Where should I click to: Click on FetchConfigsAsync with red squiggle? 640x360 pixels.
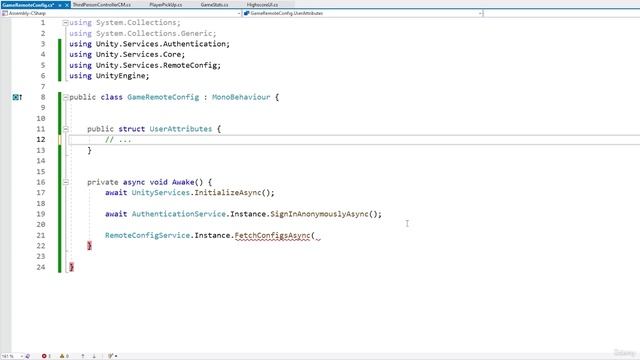pos(272,236)
